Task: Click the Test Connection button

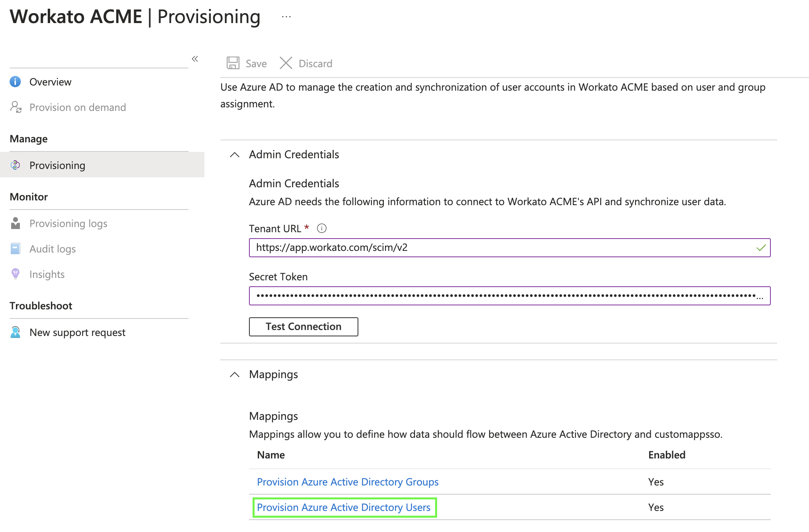Action: pos(303,326)
